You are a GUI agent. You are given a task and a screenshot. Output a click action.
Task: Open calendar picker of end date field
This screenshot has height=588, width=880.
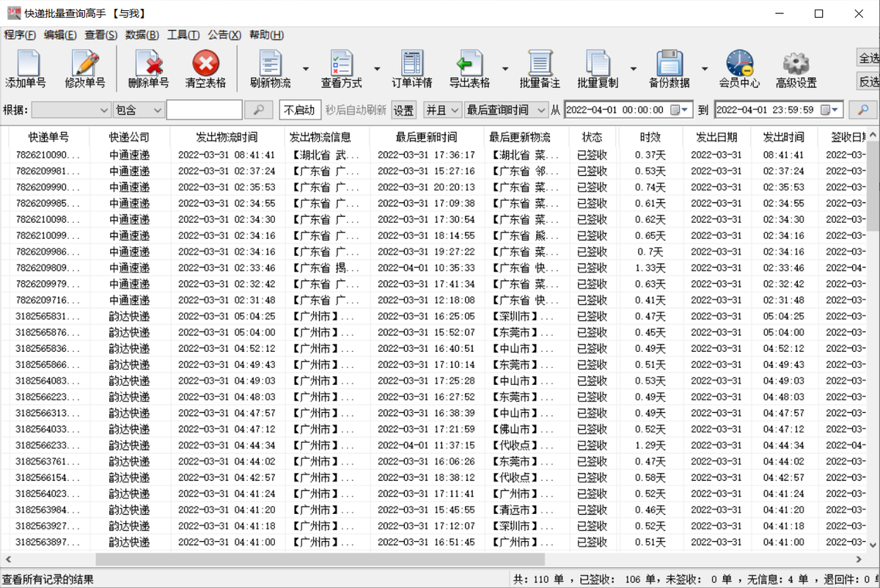click(831, 110)
